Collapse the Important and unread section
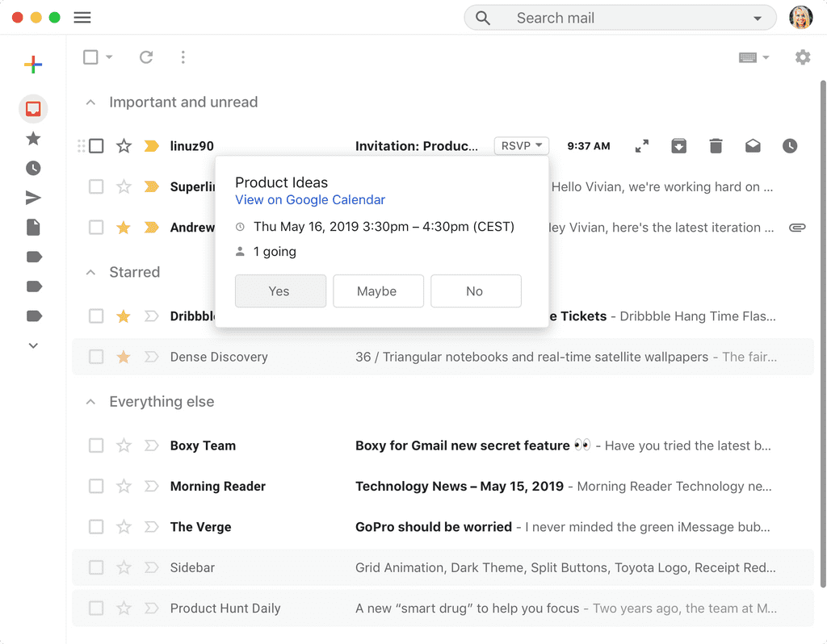This screenshot has width=827, height=644. pos(90,102)
